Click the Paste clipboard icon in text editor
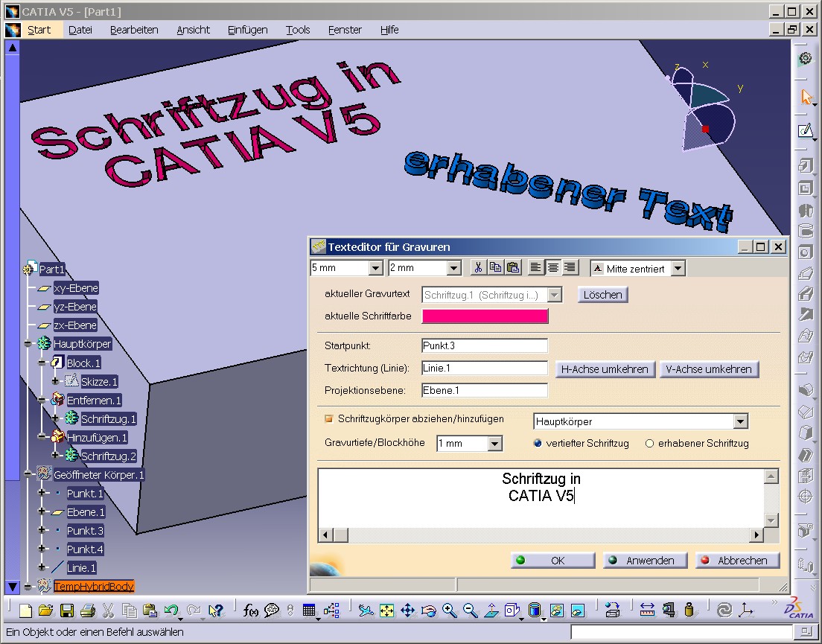822x644 pixels. [513, 268]
